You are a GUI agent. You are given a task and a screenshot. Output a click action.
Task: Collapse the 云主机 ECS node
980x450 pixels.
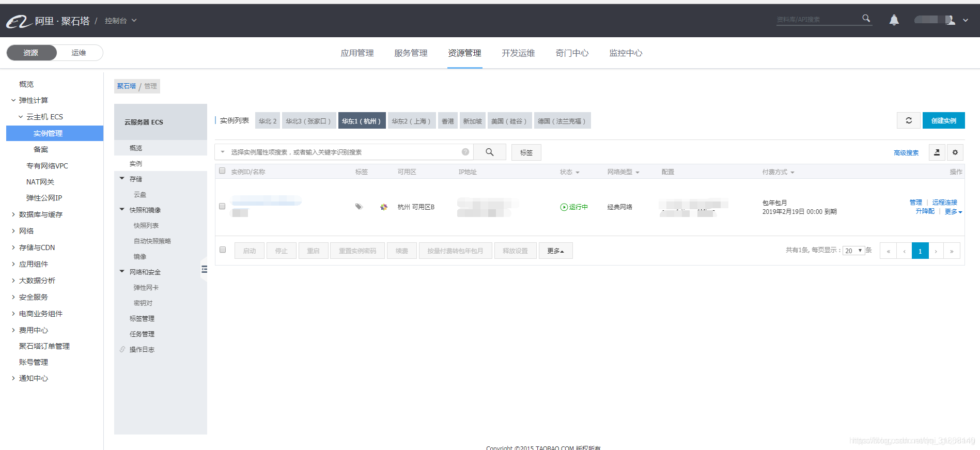tap(21, 117)
